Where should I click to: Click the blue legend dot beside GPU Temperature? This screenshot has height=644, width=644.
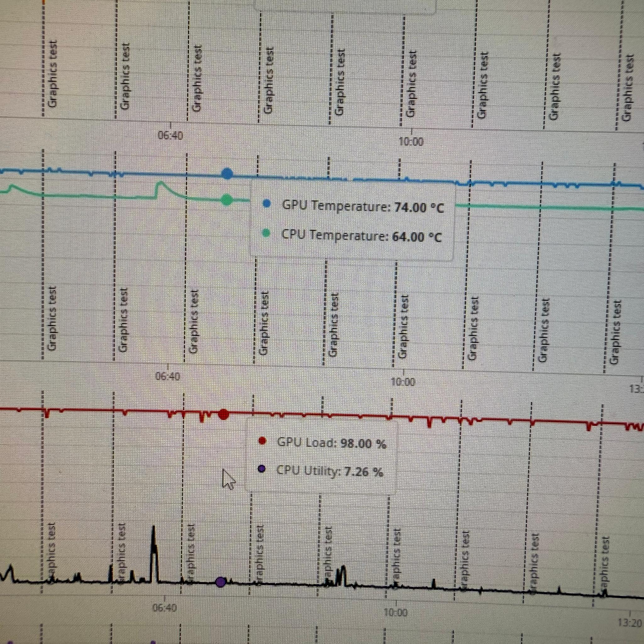[x=267, y=203]
